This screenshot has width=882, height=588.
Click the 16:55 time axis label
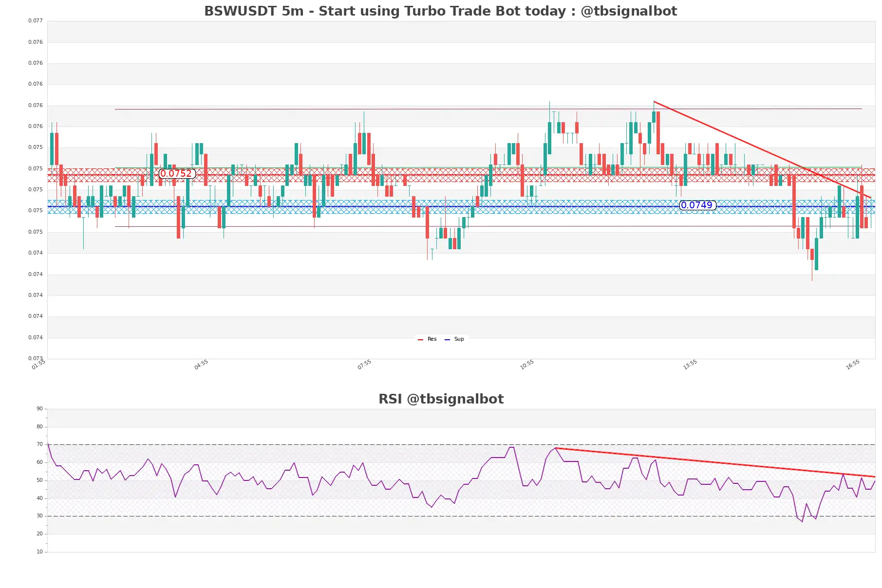(853, 365)
